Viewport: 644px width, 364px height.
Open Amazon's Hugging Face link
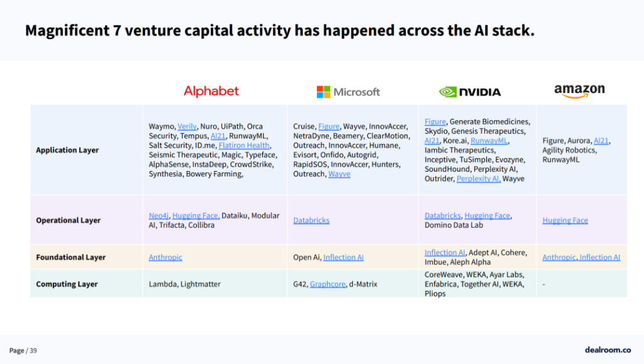pyautogui.click(x=565, y=221)
